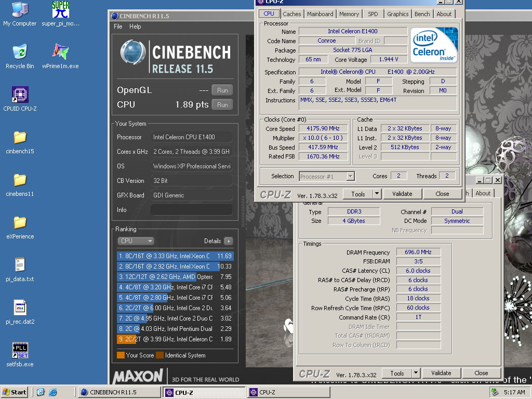Click Show Desktop quick launch icon

(x=41, y=392)
